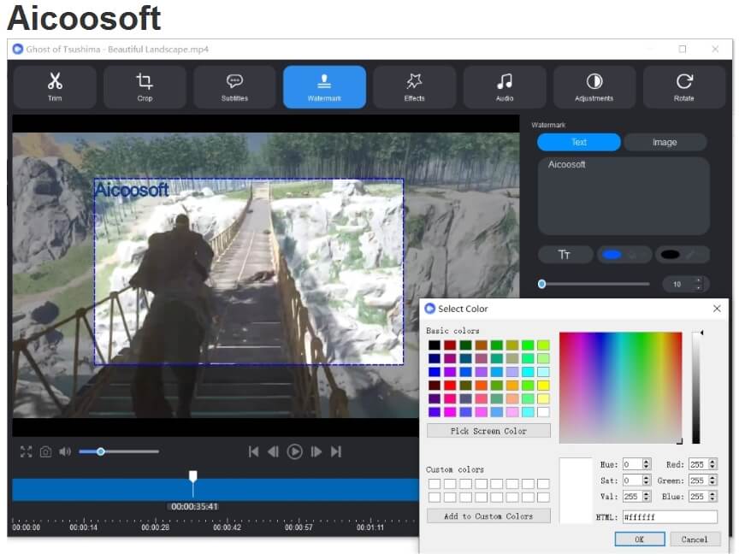Click the Red value field

pos(698,464)
